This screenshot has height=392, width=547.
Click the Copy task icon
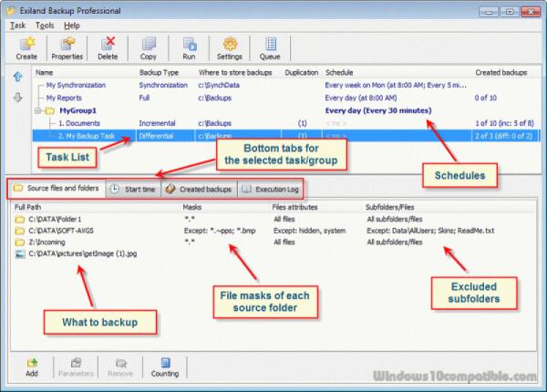[149, 47]
